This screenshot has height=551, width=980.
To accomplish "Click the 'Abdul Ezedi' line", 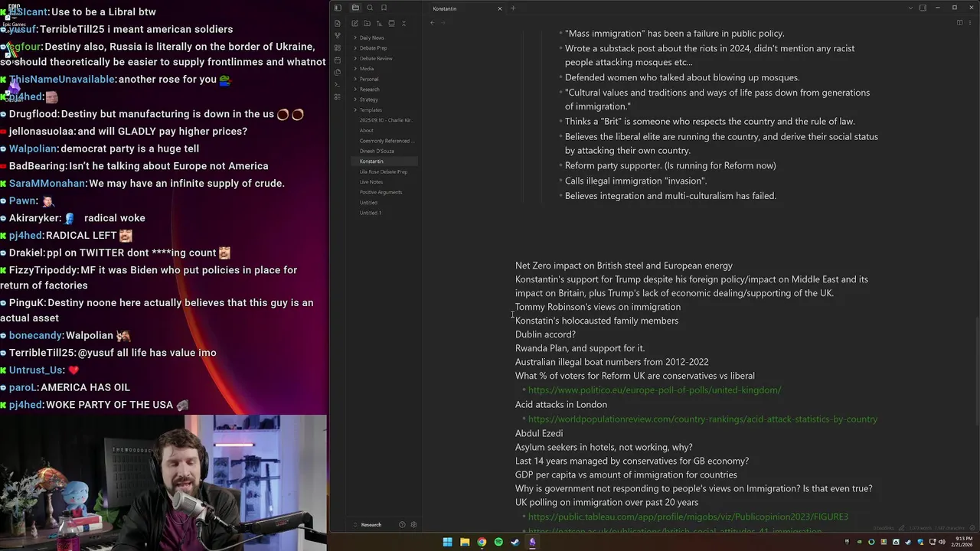I will (x=539, y=433).
